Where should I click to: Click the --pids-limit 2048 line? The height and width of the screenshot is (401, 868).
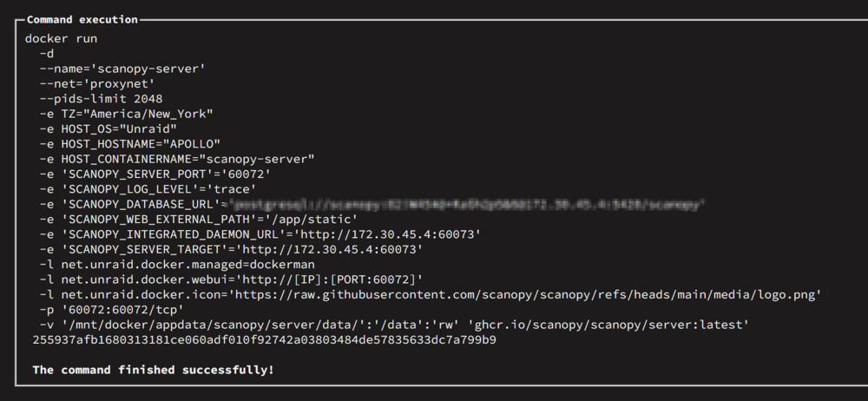tap(101, 99)
